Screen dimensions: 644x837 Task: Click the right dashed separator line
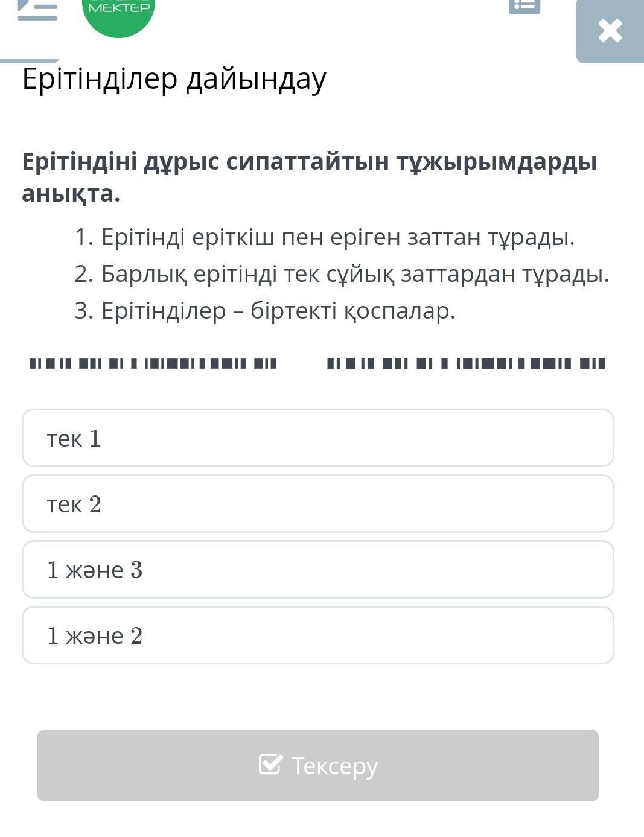click(x=466, y=363)
